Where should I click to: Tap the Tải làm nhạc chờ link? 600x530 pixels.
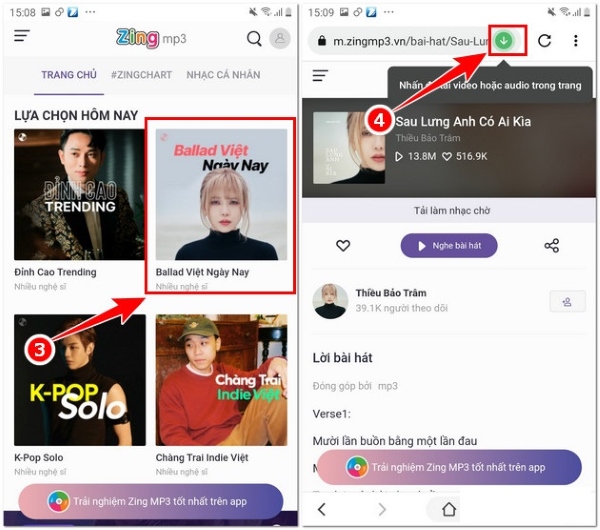(449, 211)
